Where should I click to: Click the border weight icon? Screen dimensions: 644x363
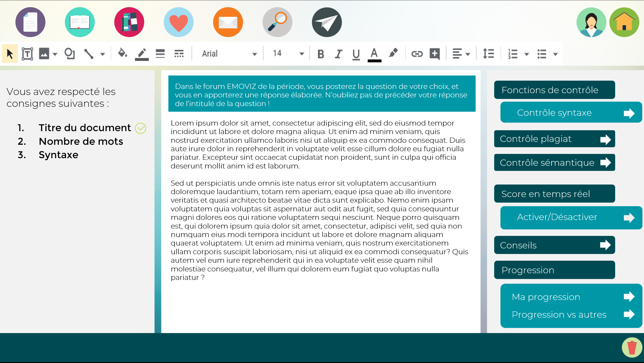pyautogui.click(x=160, y=54)
